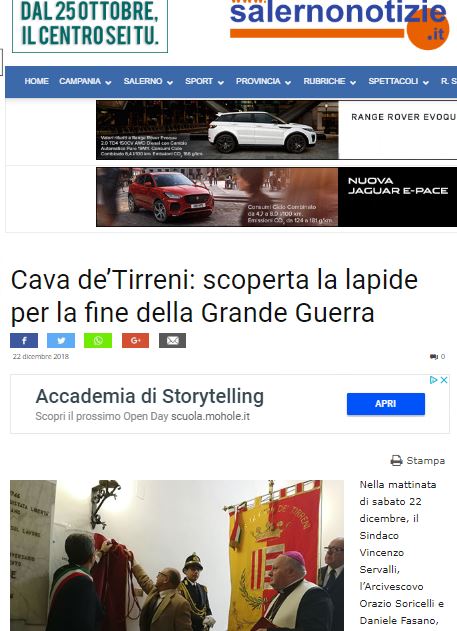Click the blue APRI button
The height and width of the screenshot is (631, 457).
pos(386,404)
